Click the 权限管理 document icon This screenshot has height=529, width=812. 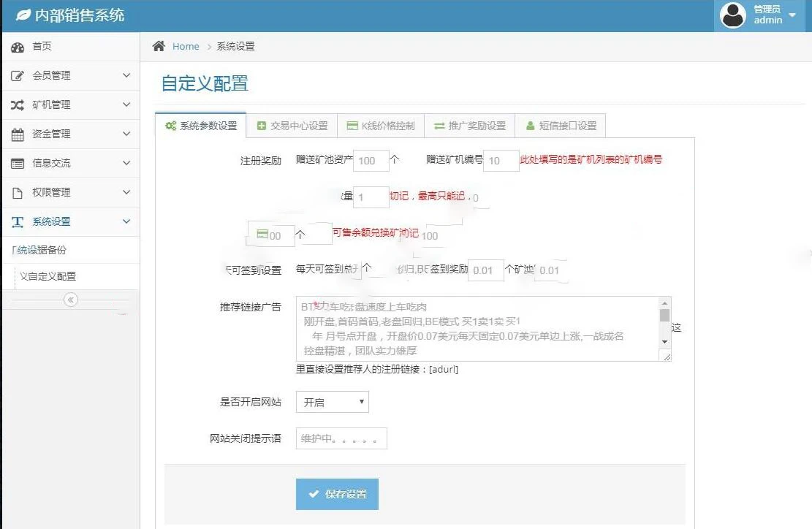[19, 192]
